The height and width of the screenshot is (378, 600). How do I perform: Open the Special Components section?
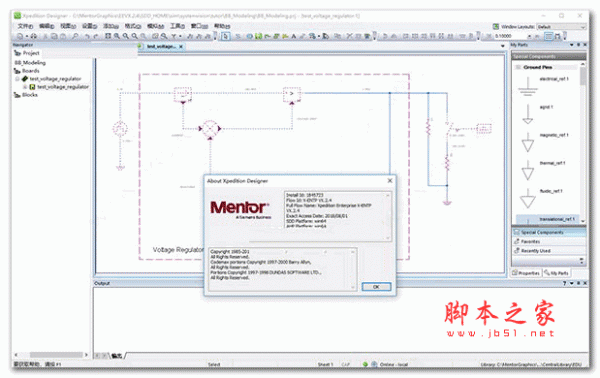(548, 232)
